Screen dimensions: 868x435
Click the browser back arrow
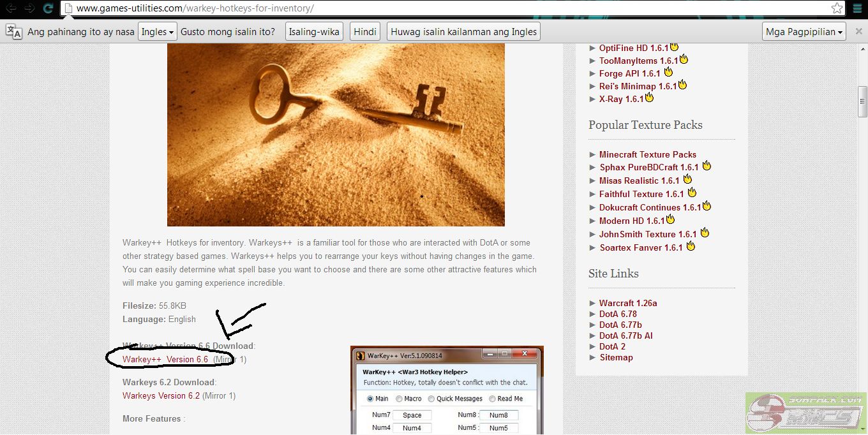[11, 8]
